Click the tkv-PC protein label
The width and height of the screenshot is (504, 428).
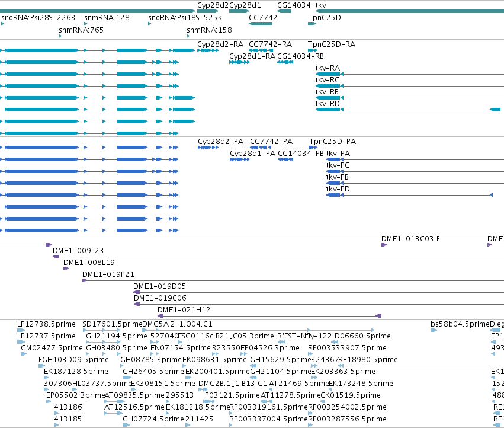pos(338,165)
